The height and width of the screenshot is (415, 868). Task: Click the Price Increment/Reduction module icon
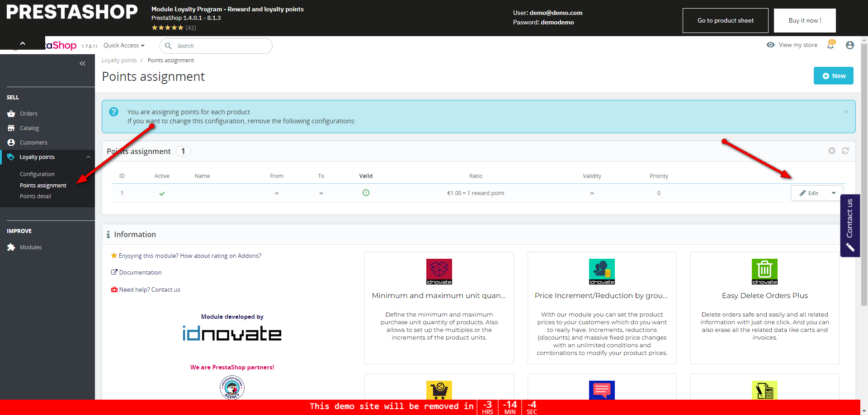[x=602, y=271]
